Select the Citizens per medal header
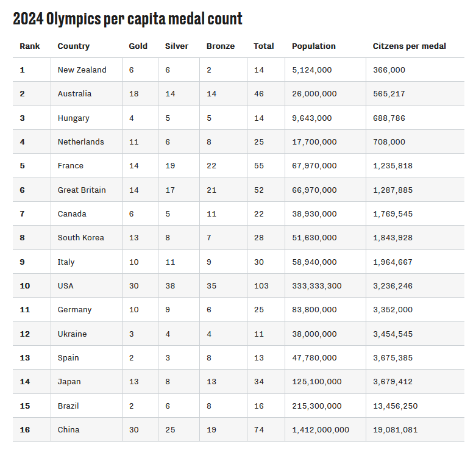 [x=410, y=46]
